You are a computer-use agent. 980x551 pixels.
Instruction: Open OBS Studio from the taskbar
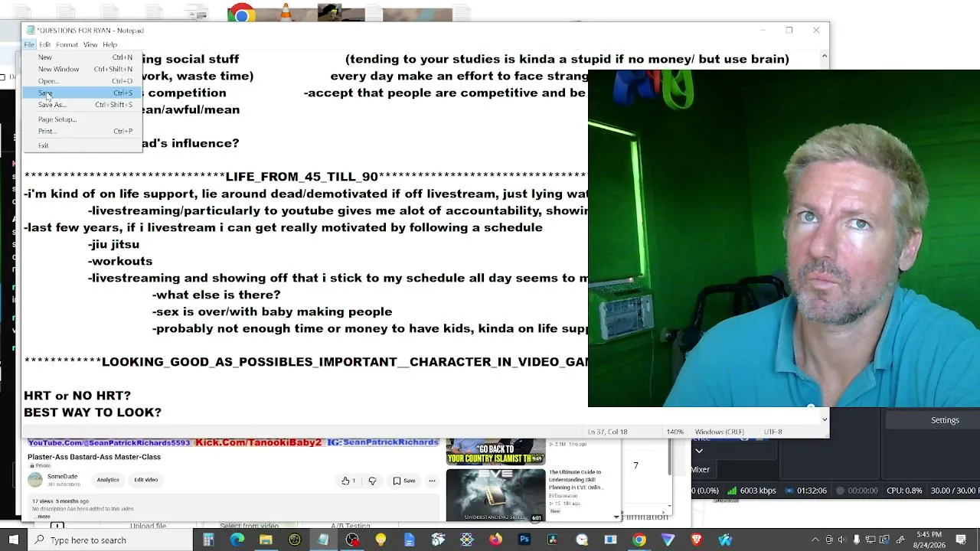352,540
